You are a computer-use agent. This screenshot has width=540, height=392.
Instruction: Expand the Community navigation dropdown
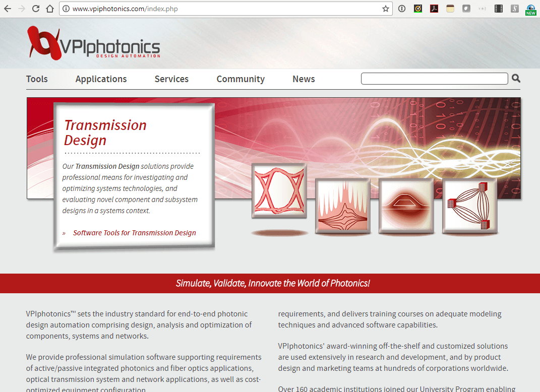(241, 79)
